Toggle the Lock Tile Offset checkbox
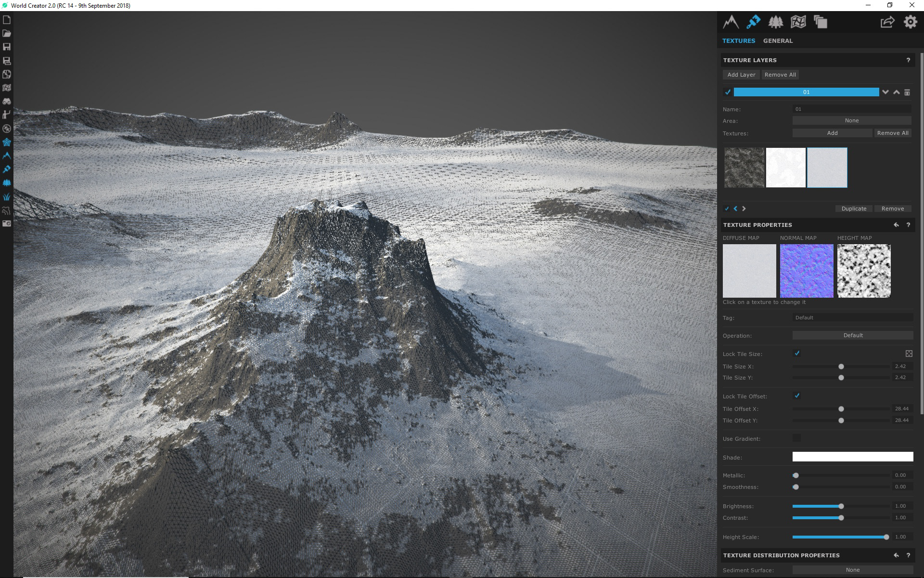 (797, 396)
